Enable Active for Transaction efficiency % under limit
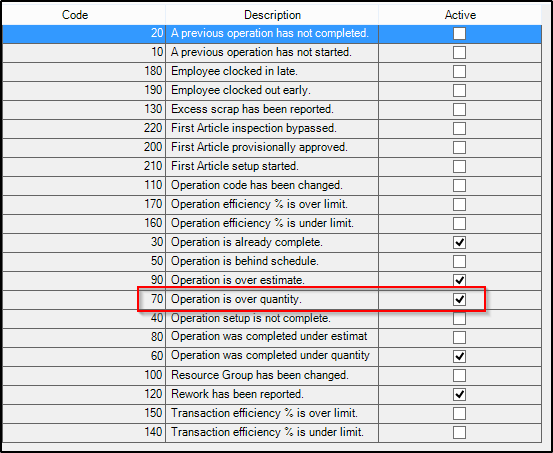 point(459,433)
